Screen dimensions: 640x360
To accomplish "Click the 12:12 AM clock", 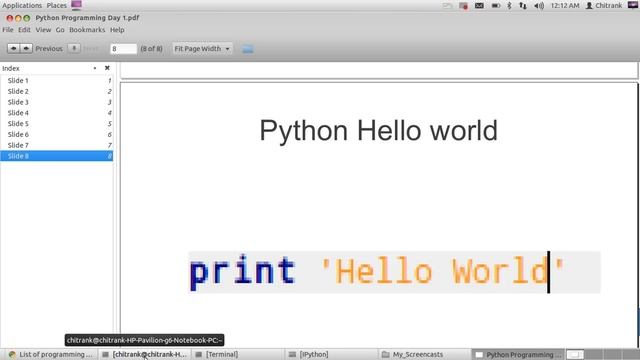I will (565, 6).
